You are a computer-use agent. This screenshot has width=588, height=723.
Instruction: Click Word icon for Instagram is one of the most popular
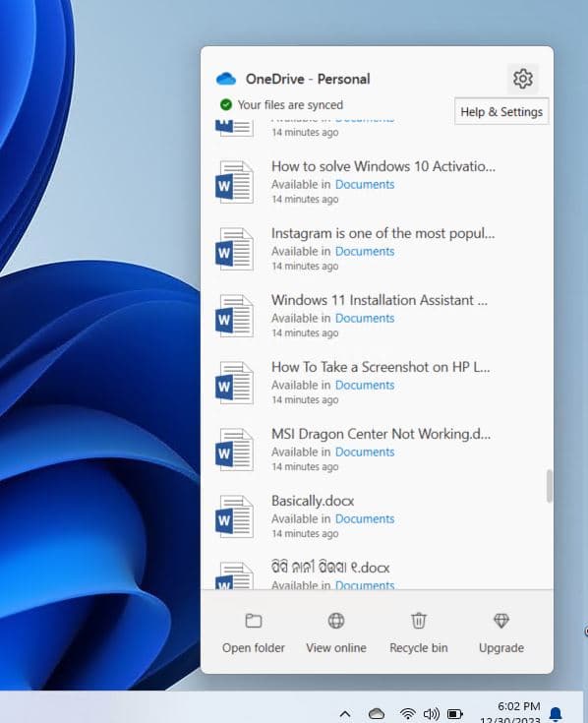234,249
